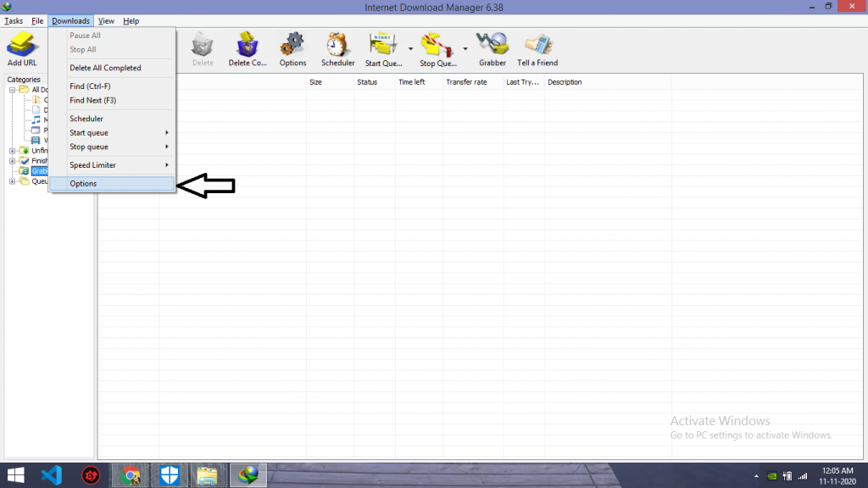Click the IDM title bar app icon
The width and height of the screenshot is (868, 488).
[7, 7]
